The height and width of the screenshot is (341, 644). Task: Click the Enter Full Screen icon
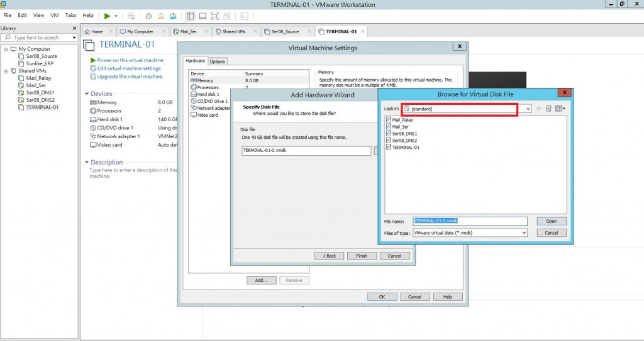click(x=214, y=16)
